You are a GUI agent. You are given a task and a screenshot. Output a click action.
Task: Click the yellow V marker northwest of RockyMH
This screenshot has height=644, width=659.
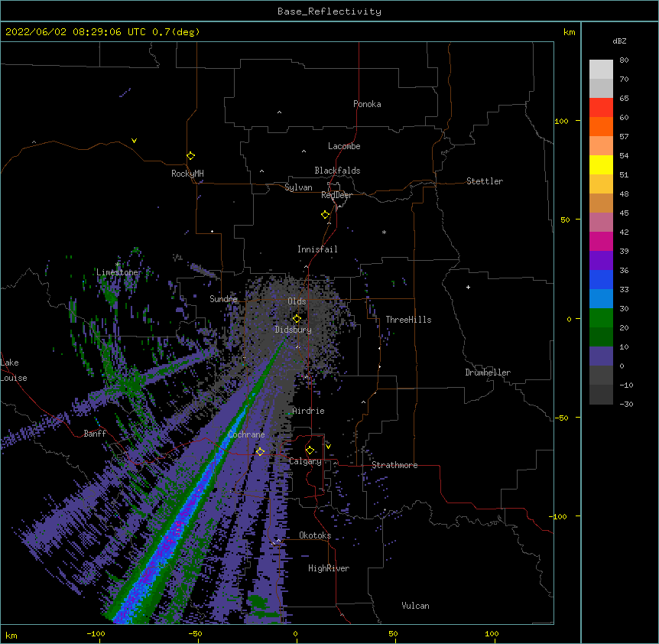(x=134, y=141)
